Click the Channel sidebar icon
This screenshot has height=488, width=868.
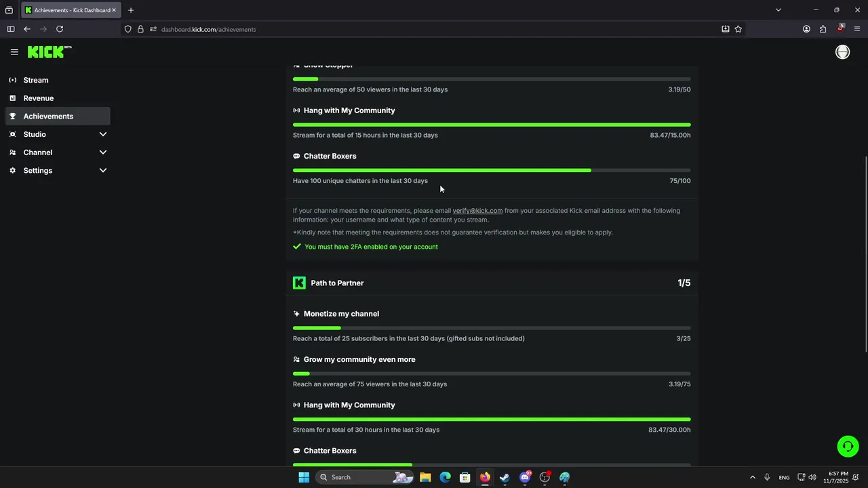point(12,152)
